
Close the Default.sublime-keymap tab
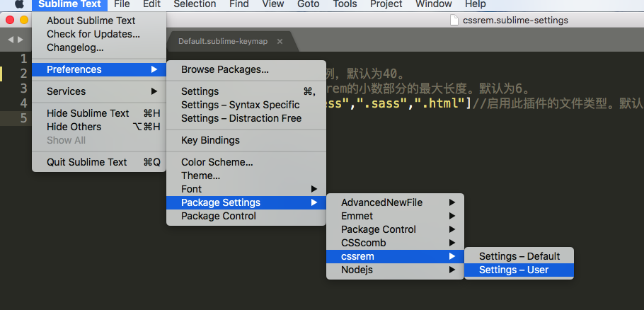pos(280,42)
